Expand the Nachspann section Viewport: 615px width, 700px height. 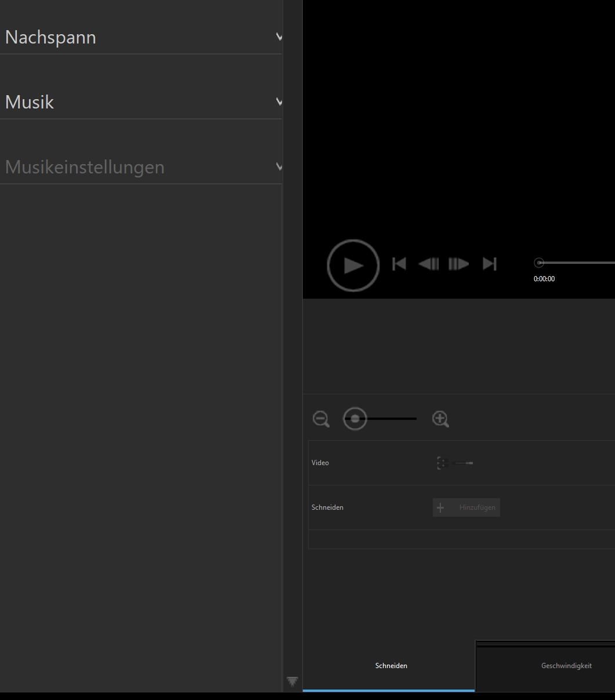[x=279, y=37]
